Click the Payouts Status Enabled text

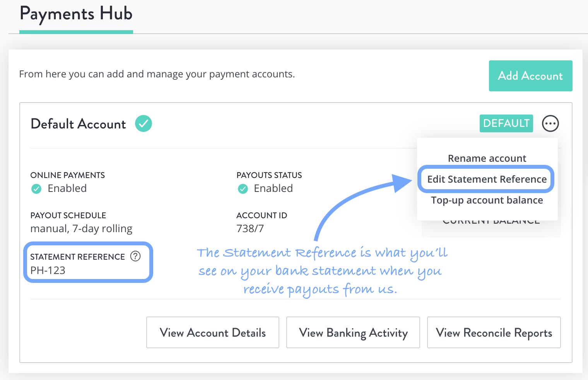click(x=273, y=188)
